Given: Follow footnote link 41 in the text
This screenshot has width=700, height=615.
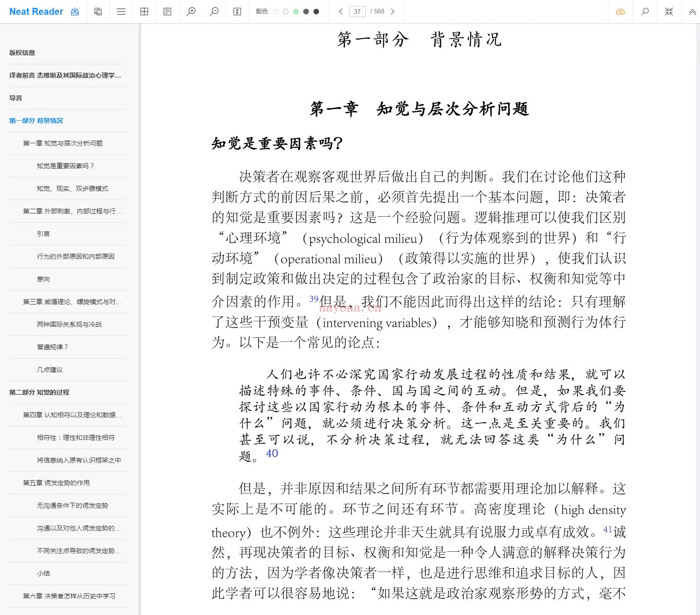Looking at the screenshot, I should (608, 530).
